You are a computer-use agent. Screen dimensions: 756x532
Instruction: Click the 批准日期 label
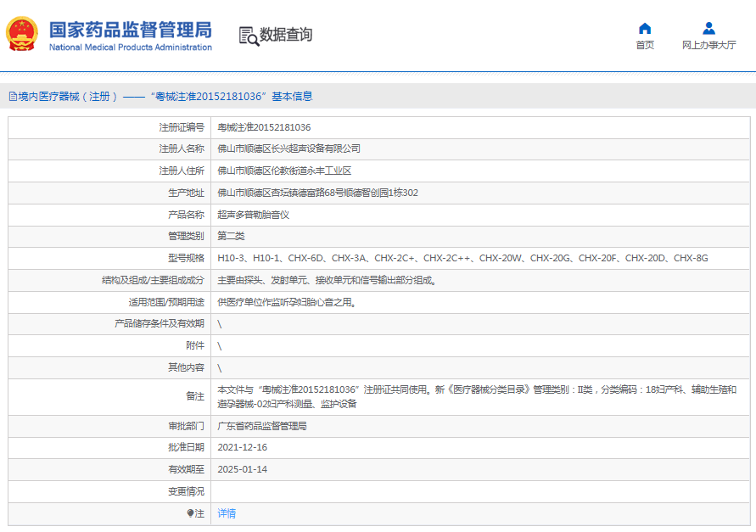click(x=186, y=448)
